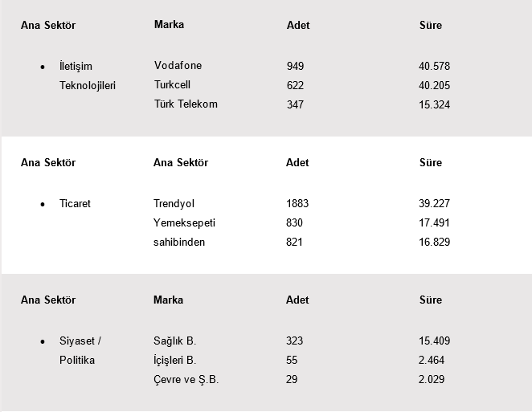Viewport: 532px width, 412px height.
Task: Select the İçişleri B. row label
Action: pos(174,361)
